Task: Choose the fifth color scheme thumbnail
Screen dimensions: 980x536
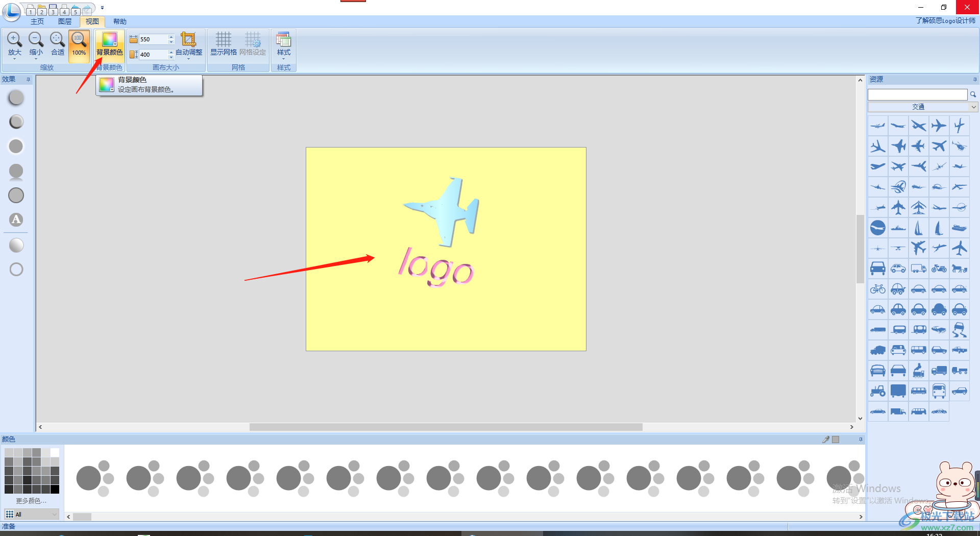Action: pos(295,478)
